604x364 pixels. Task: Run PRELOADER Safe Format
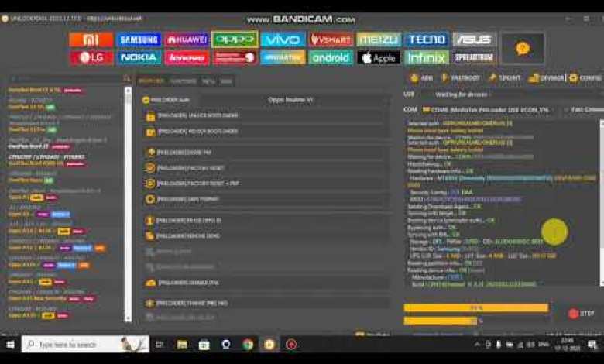pyautogui.click(x=266, y=199)
